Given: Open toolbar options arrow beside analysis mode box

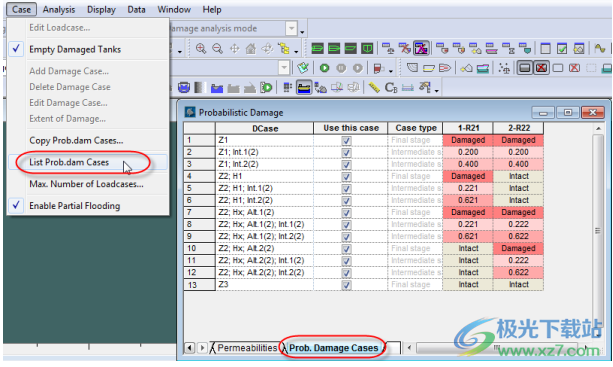Looking at the screenshot, I should click(302, 32).
